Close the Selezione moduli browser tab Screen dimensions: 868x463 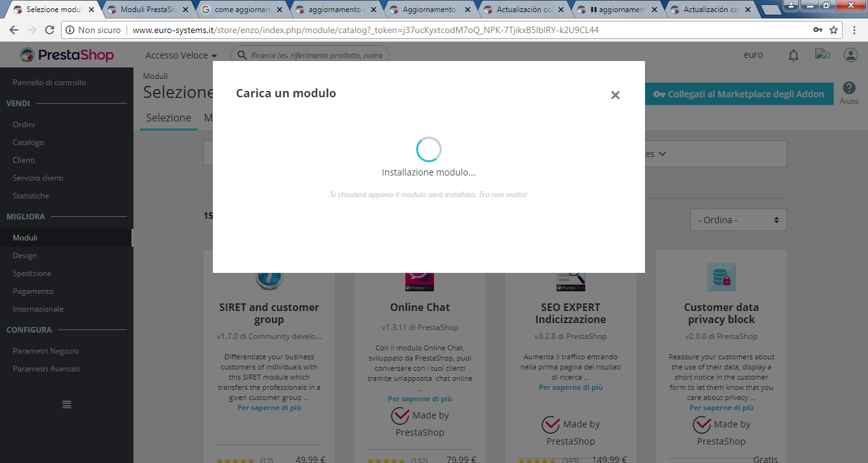(91, 10)
